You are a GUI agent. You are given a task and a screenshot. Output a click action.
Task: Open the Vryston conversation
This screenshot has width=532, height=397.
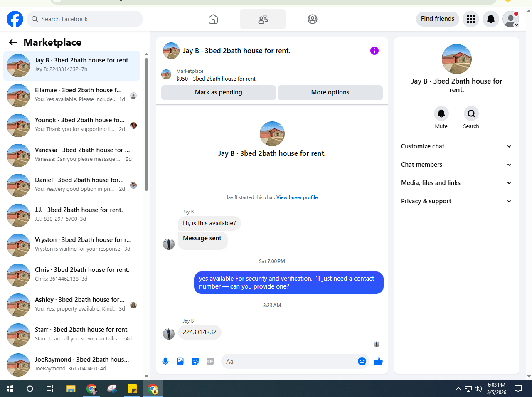(71, 245)
